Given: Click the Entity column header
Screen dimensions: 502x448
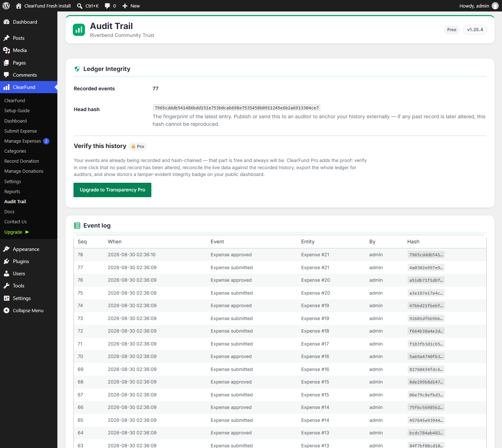Looking at the screenshot, I should pyautogui.click(x=308, y=242).
